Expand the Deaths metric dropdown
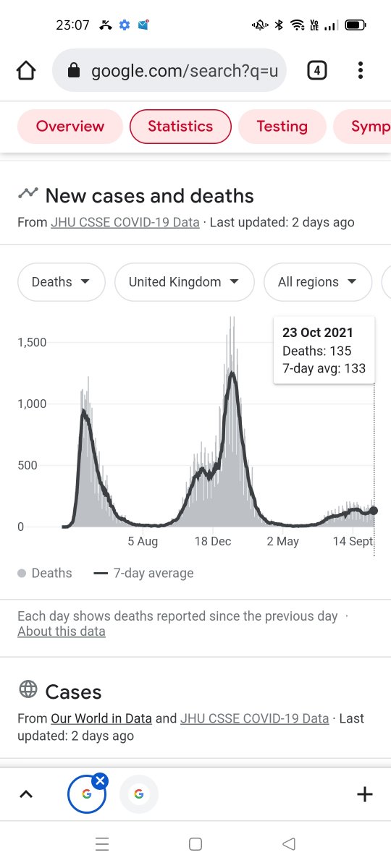This screenshot has width=391, height=868. (x=61, y=282)
